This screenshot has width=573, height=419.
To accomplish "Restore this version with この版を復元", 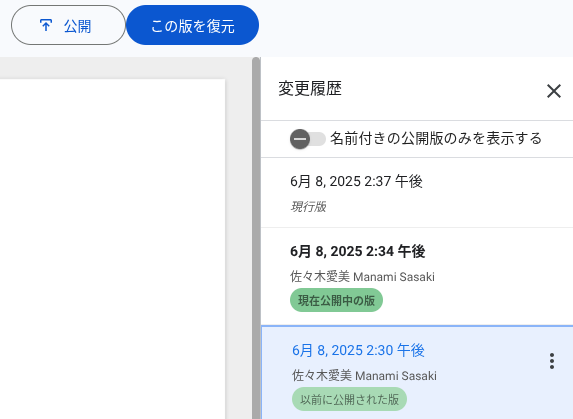I will click(x=193, y=25).
